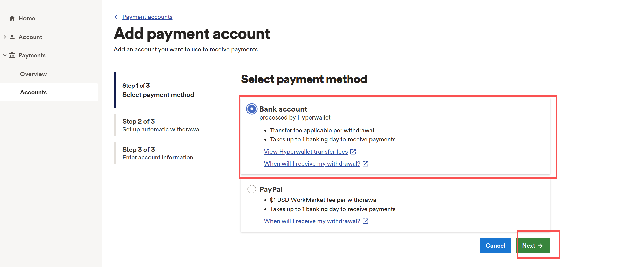Click the Home house icon

point(12,18)
